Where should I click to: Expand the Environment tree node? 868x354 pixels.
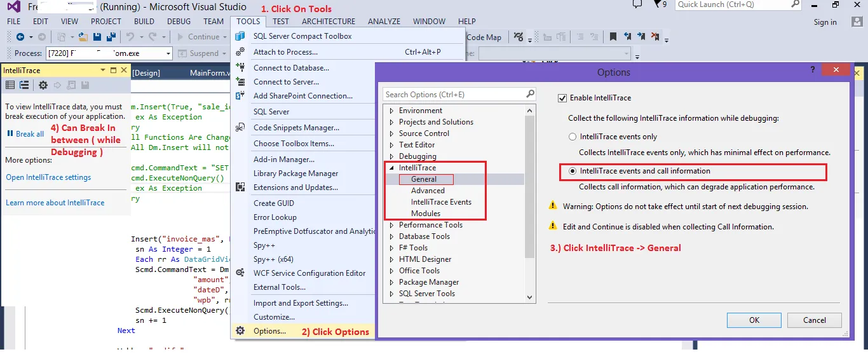pos(392,111)
